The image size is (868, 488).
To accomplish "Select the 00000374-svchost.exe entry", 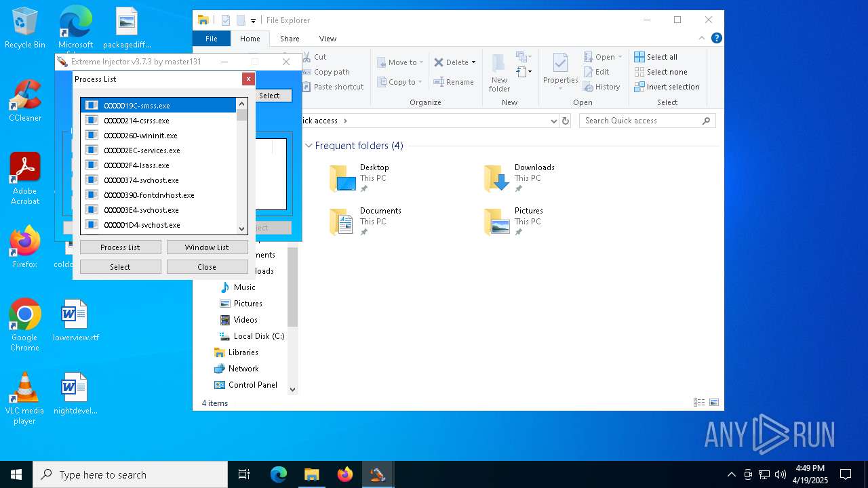I will 159,180.
